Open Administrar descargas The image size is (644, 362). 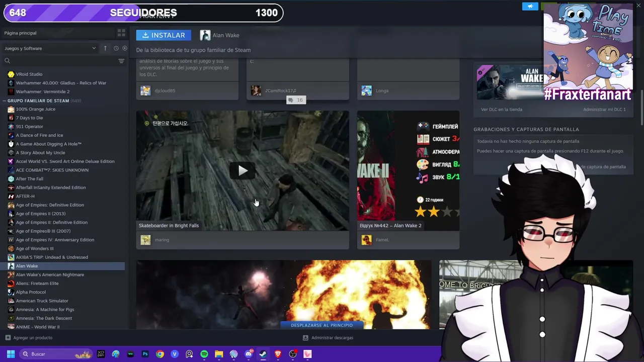tap(328, 338)
